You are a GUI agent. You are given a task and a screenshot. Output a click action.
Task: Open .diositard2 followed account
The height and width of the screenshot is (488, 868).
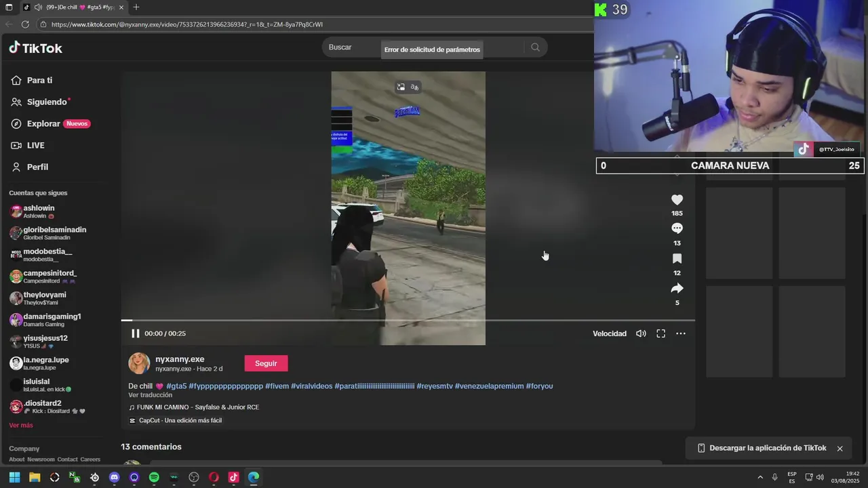pos(47,407)
